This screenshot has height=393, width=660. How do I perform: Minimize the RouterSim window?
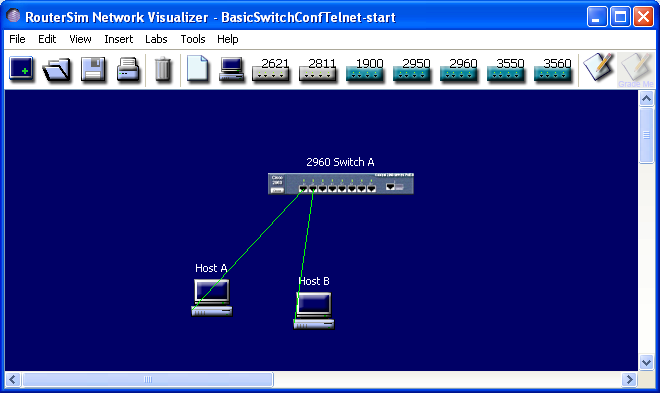(597, 17)
